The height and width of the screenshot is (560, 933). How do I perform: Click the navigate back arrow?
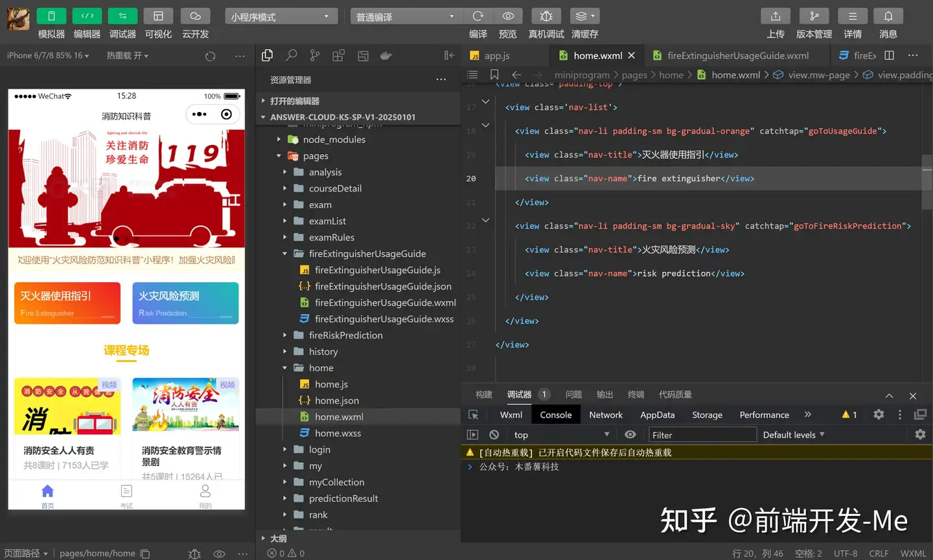tap(516, 74)
